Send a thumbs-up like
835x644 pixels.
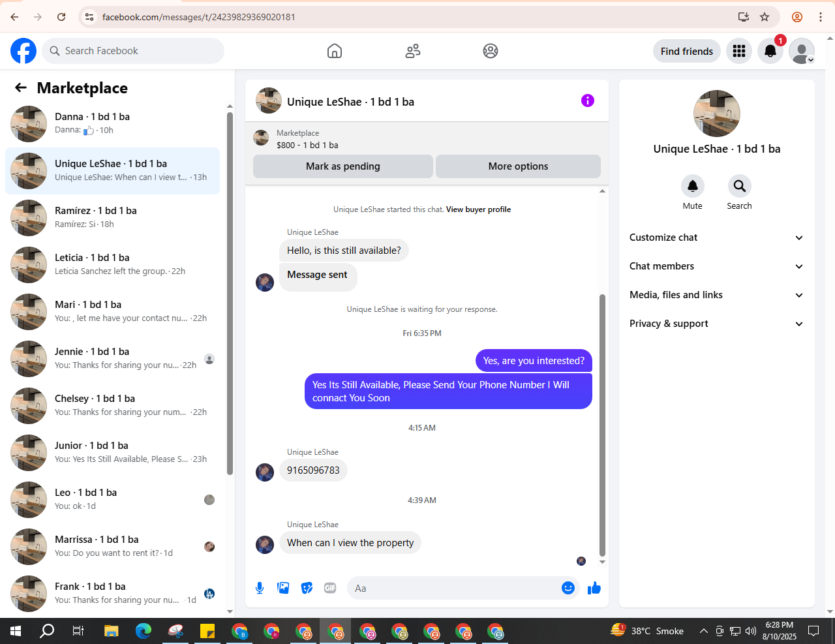coord(594,588)
